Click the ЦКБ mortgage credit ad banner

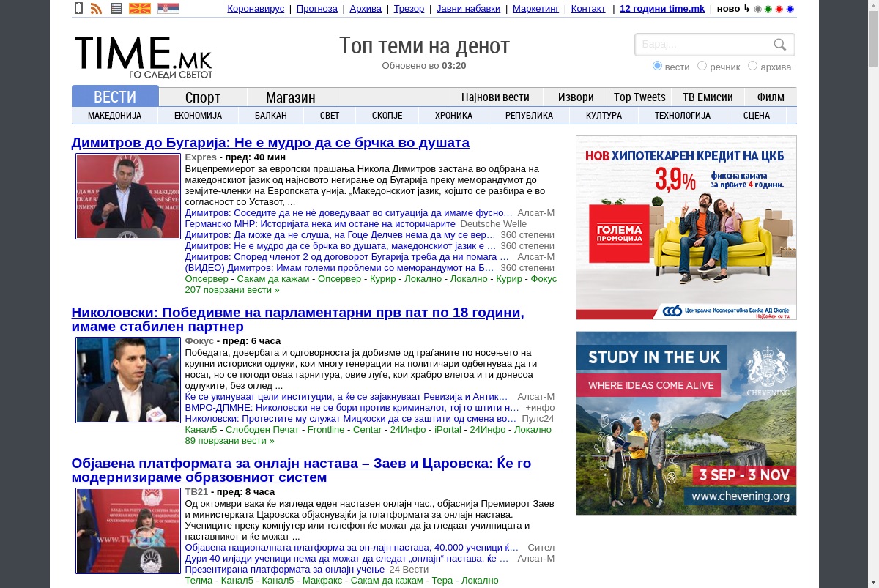(x=686, y=228)
